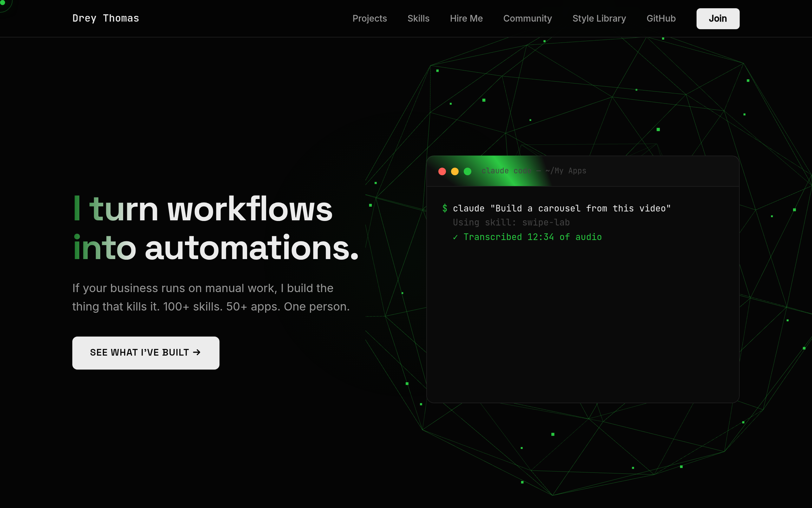Click the green terminal window dot
Screen dimensions: 812x508
tap(468, 171)
